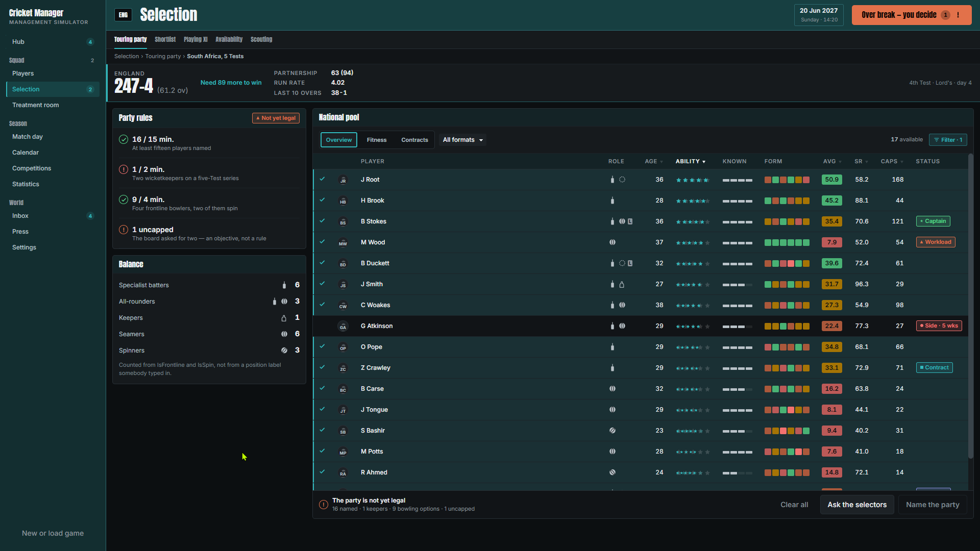Click the warning icon beside '1 uncapped' rule

124,230
